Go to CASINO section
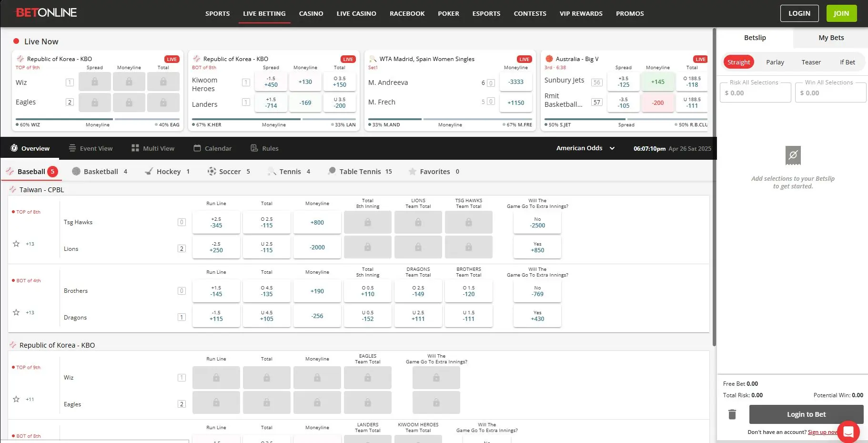 [311, 13]
